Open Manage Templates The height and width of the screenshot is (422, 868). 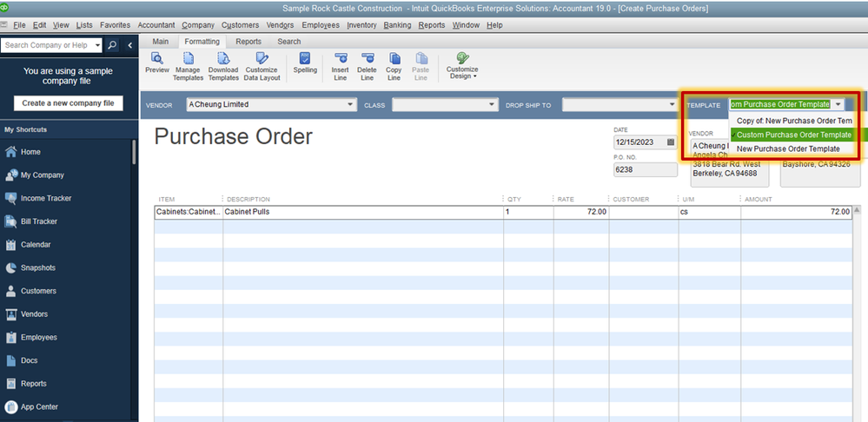coord(189,67)
